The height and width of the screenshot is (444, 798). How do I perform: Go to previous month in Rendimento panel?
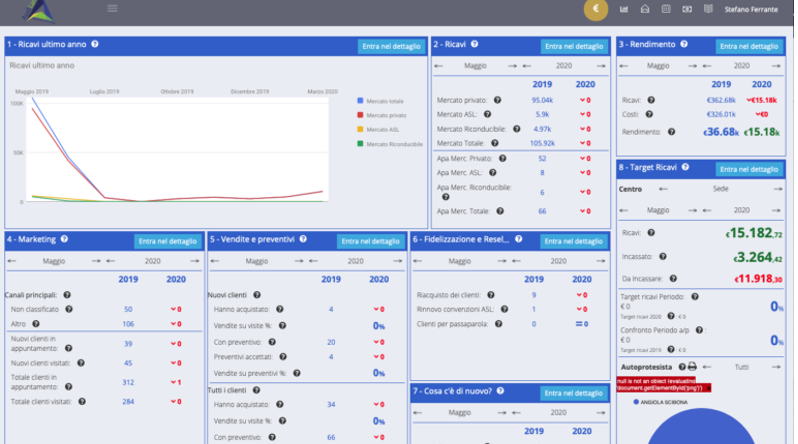point(623,66)
